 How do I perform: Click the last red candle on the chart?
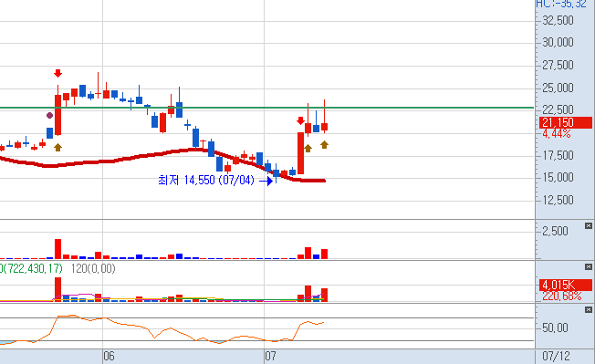[324, 127]
